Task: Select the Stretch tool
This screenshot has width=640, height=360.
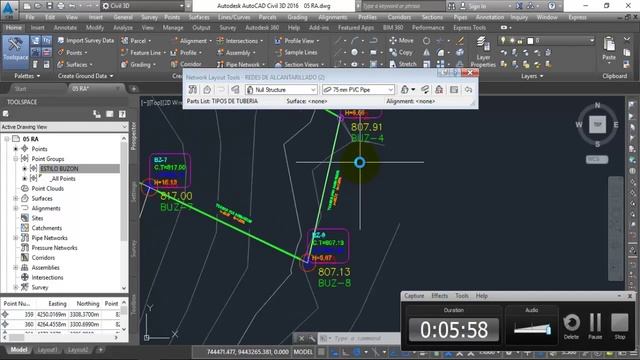Action: pos(403,64)
